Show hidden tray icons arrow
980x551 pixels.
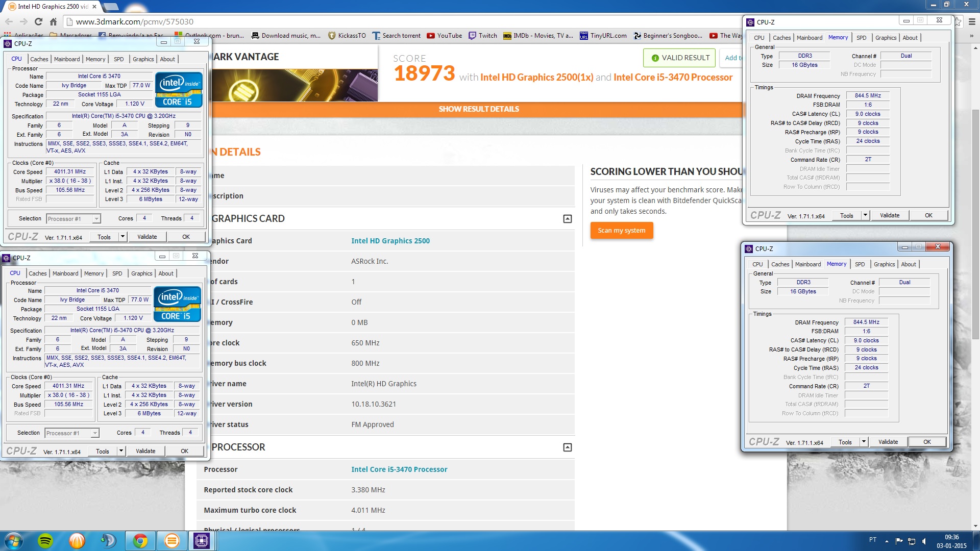[x=887, y=541]
